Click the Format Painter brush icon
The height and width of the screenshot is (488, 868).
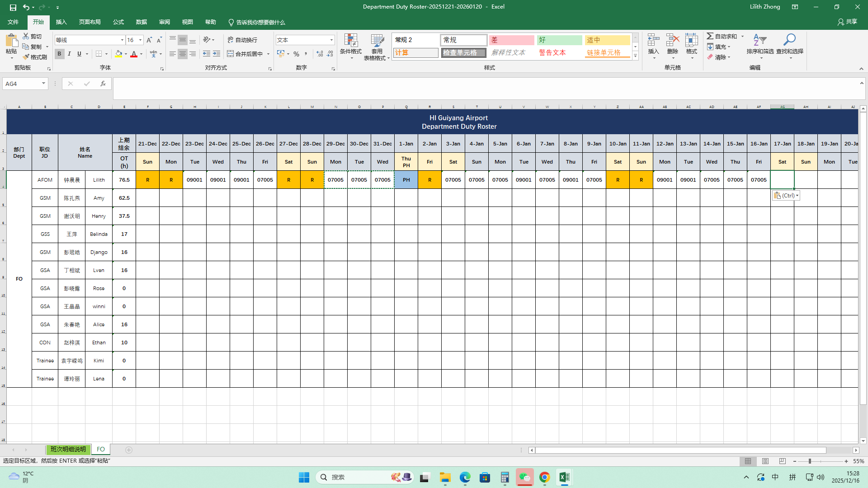27,57
